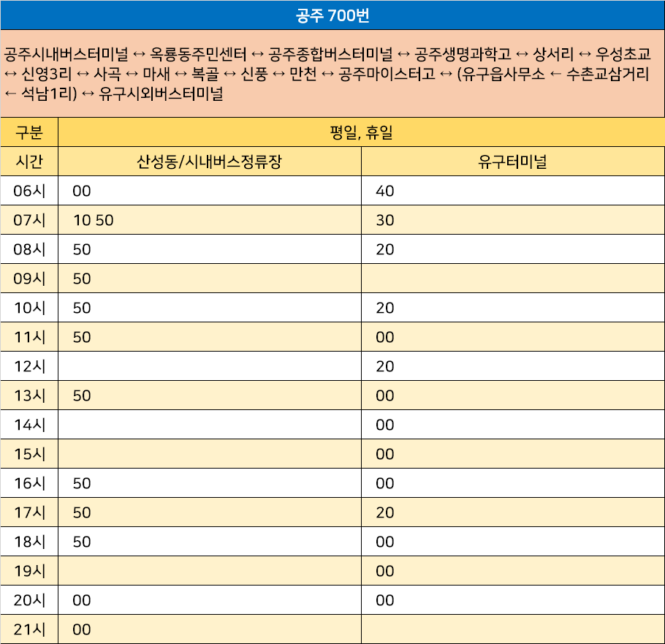
Task: Click the stop name 수촌교삼거리
Action: (608, 74)
